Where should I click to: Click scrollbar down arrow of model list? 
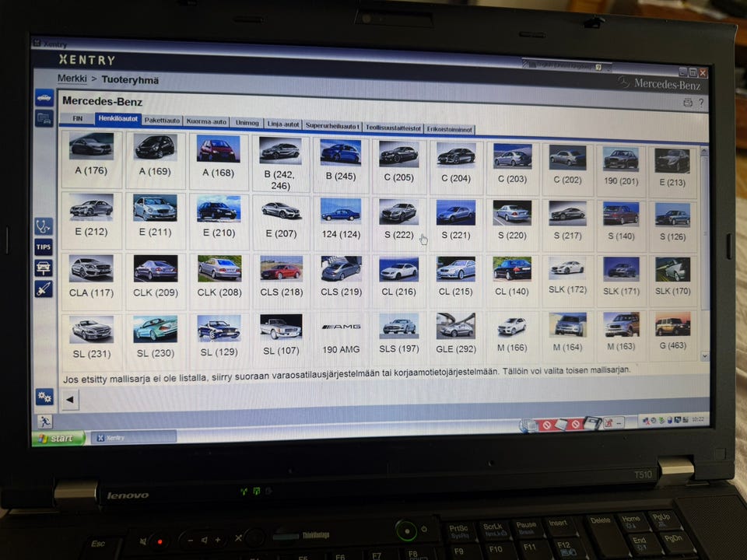point(705,356)
